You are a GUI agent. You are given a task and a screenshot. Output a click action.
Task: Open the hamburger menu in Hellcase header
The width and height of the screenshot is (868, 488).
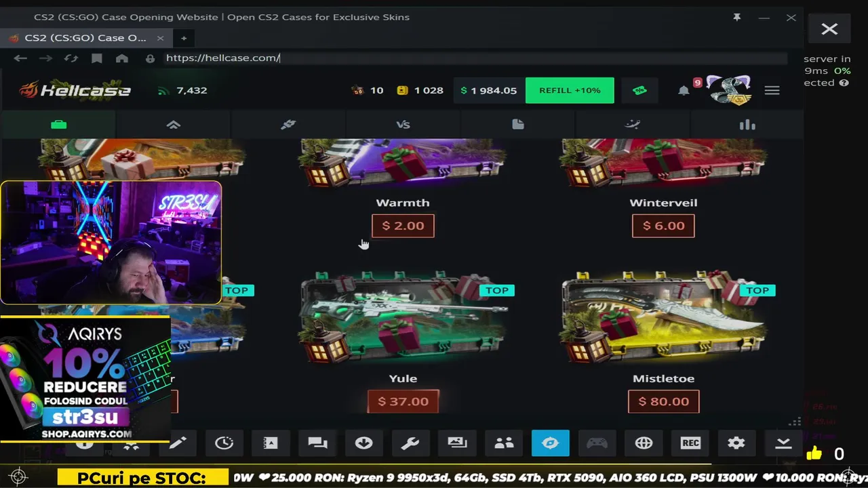tap(772, 90)
